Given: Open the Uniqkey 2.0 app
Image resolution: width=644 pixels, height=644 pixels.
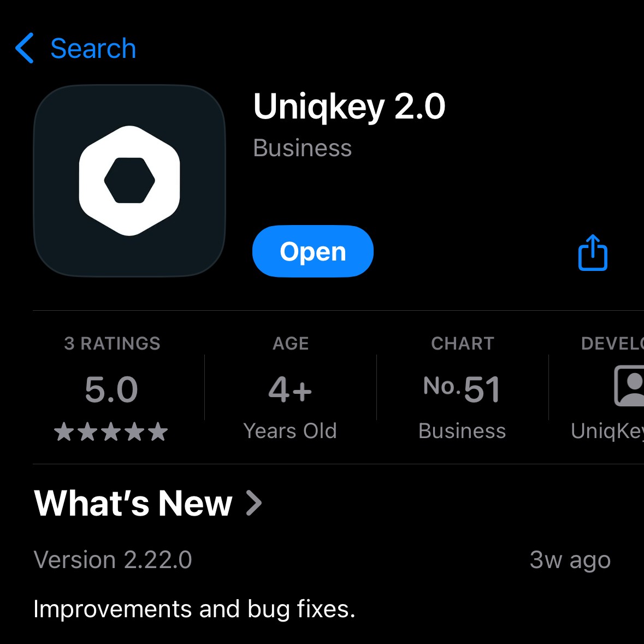Looking at the screenshot, I should [x=312, y=251].
